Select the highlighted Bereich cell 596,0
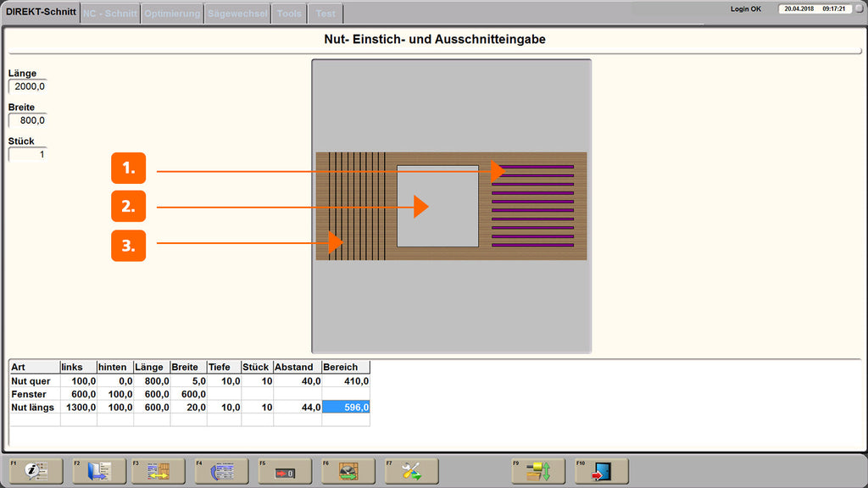 (x=346, y=408)
